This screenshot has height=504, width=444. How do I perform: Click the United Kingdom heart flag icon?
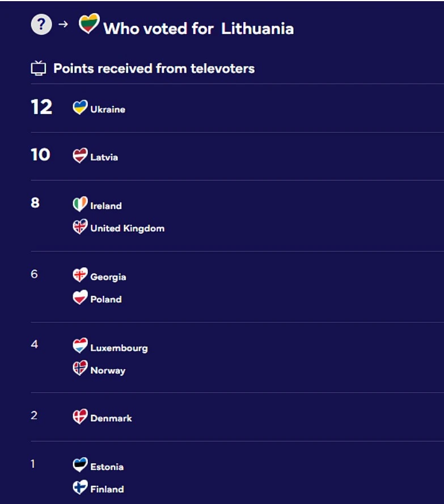[80, 226]
